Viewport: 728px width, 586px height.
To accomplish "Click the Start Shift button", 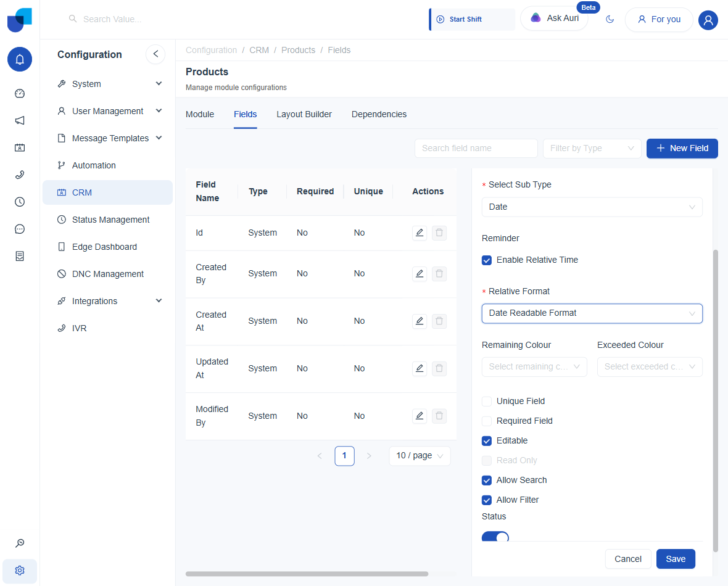I will pos(472,20).
